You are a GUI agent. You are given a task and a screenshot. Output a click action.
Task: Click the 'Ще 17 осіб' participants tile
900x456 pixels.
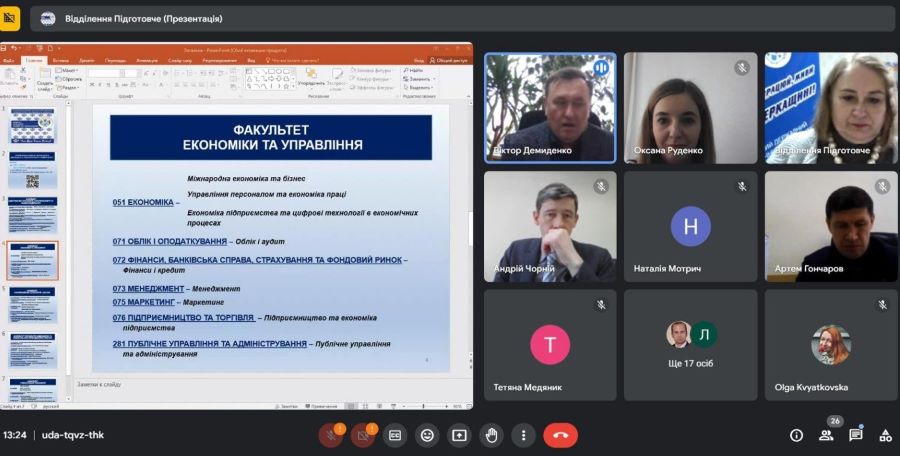coord(690,344)
